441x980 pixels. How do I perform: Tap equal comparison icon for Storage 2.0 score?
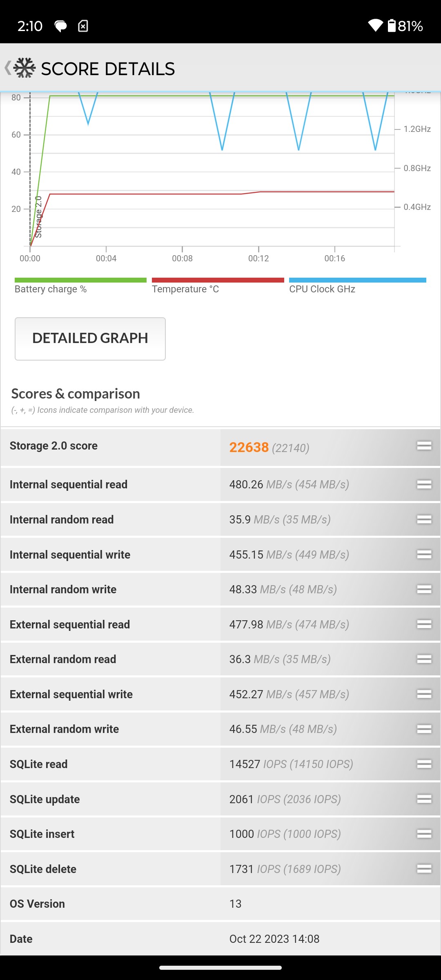[424, 446]
